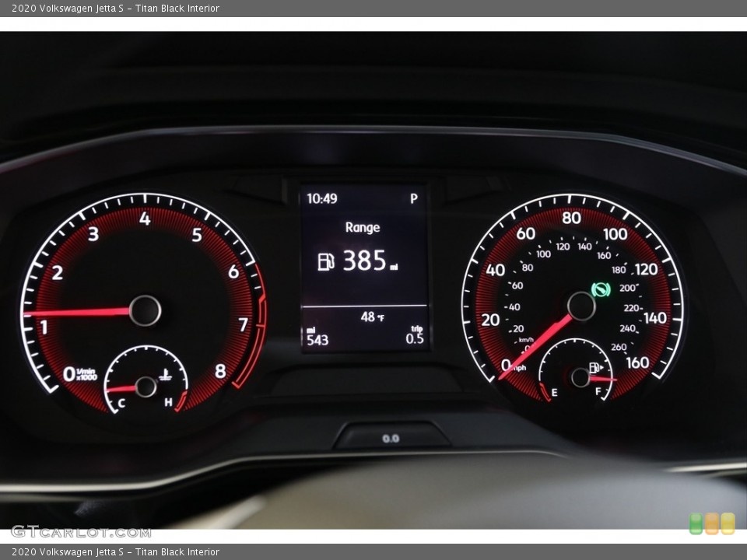Screen dimensions: 747x560
Task: Click the speedometer 160 mph mark
Action: (x=637, y=363)
